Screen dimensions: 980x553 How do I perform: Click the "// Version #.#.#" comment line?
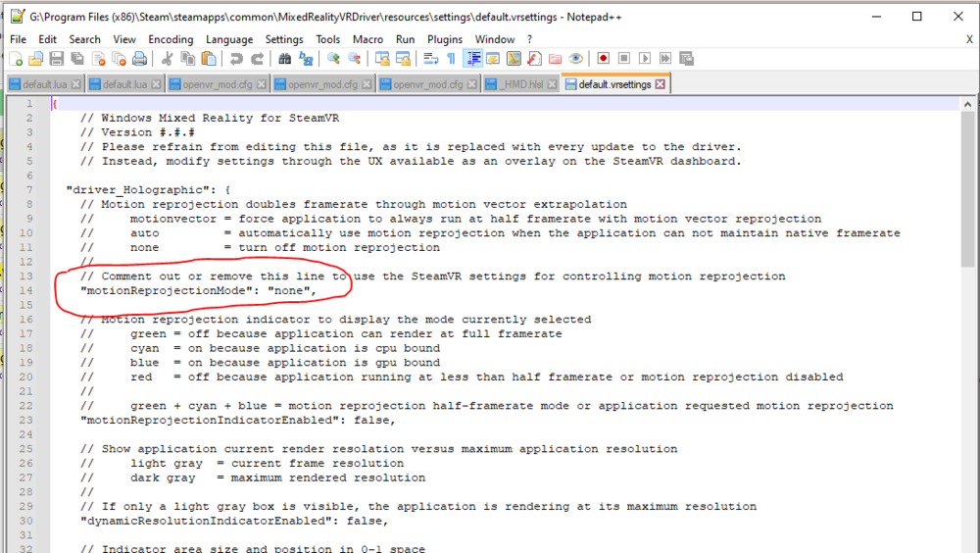[137, 132]
